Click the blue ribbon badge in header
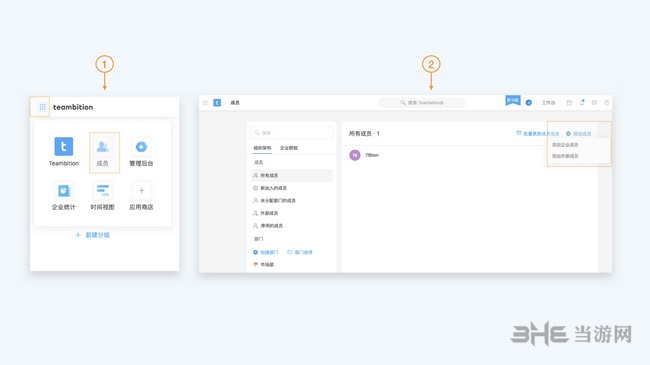The height and width of the screenshot is (365, 650). pos(513,100)
